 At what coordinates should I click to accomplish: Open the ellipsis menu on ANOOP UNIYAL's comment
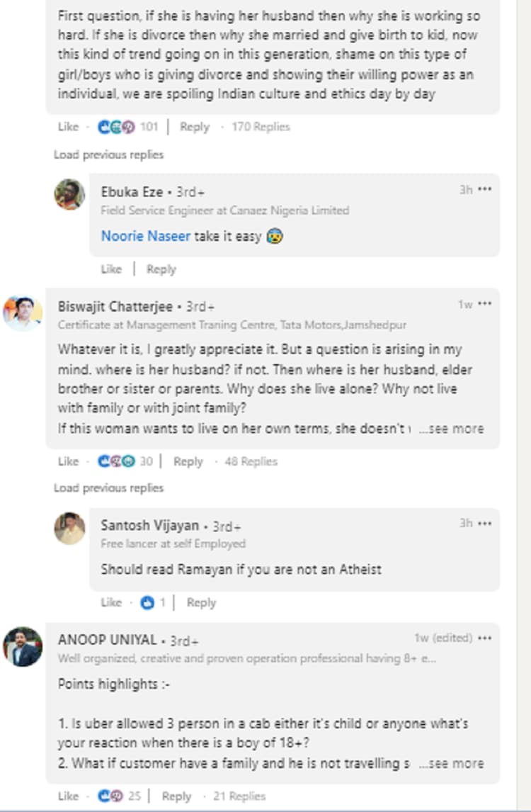tap(485, 638)
